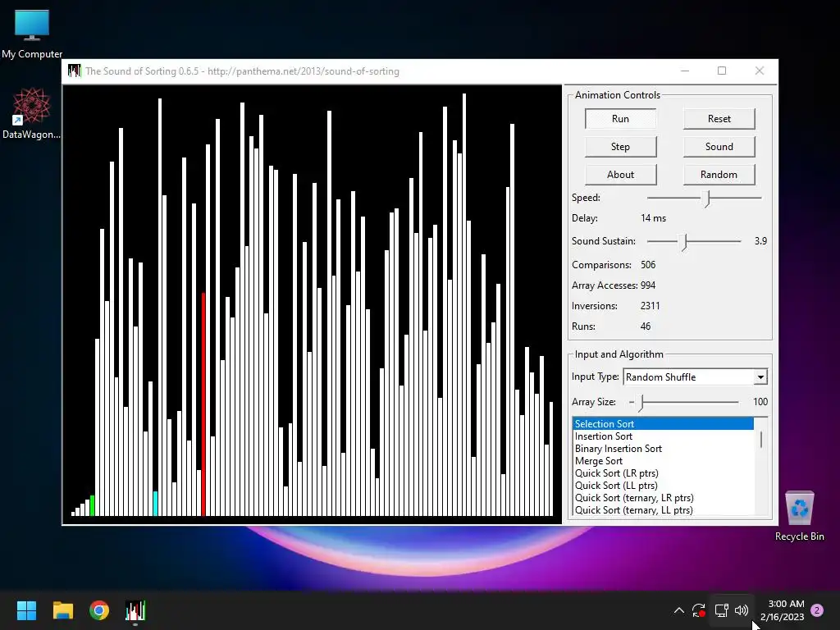
Task: Click the Windows Start button
Action: click(x=26, y=610)
